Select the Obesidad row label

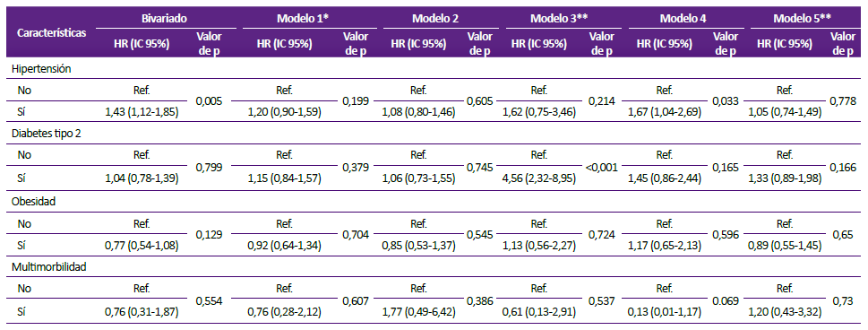[34, 202]
